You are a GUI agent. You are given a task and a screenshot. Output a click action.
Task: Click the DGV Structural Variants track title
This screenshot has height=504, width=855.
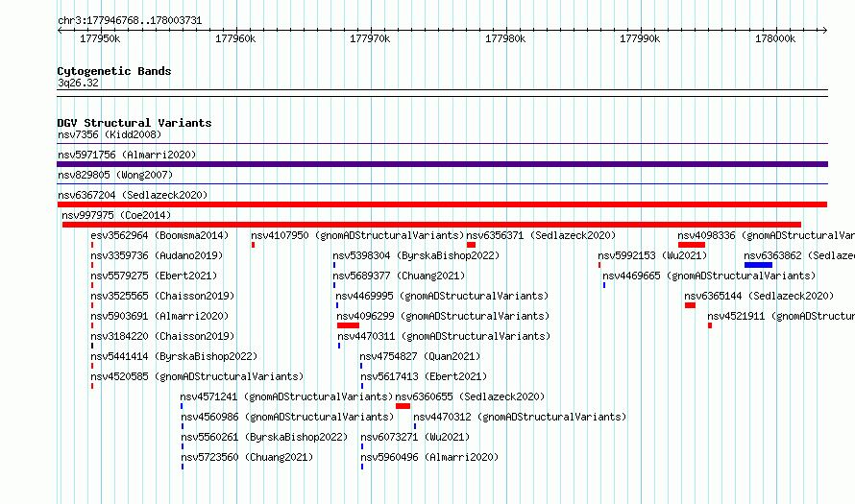click(x=134, y=123)
